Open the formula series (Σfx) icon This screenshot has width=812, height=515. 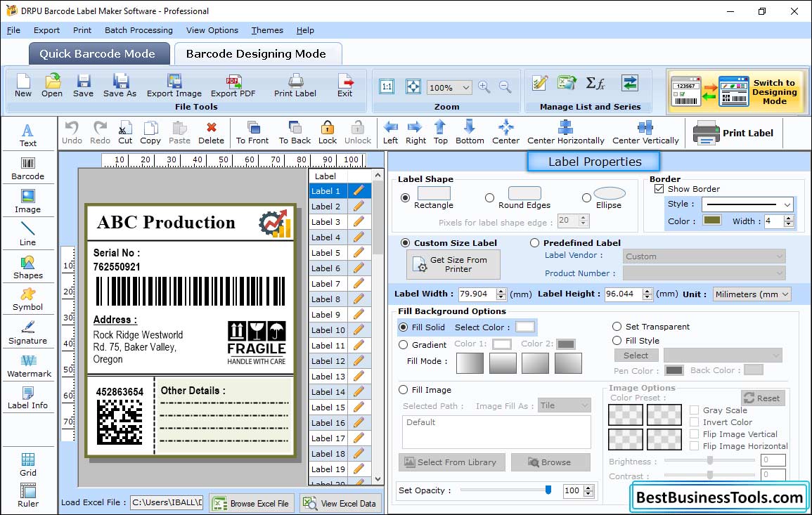595,83
